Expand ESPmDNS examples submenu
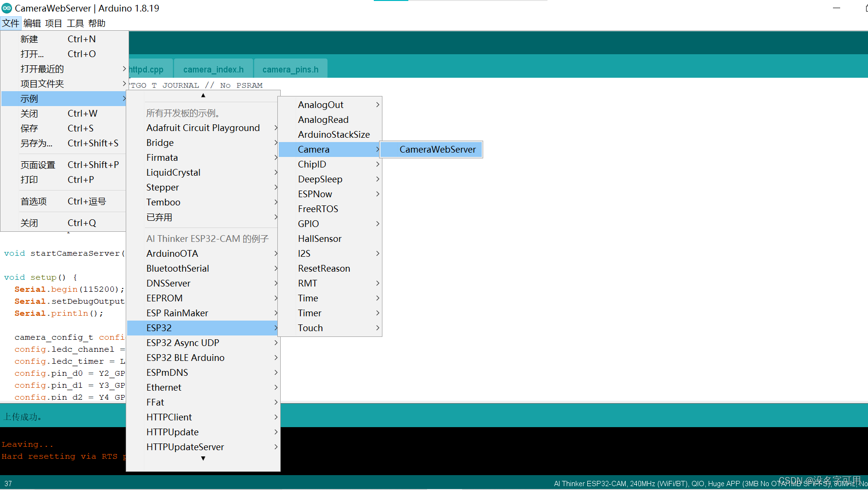868x490 pixels. click(x=203, y=372)
